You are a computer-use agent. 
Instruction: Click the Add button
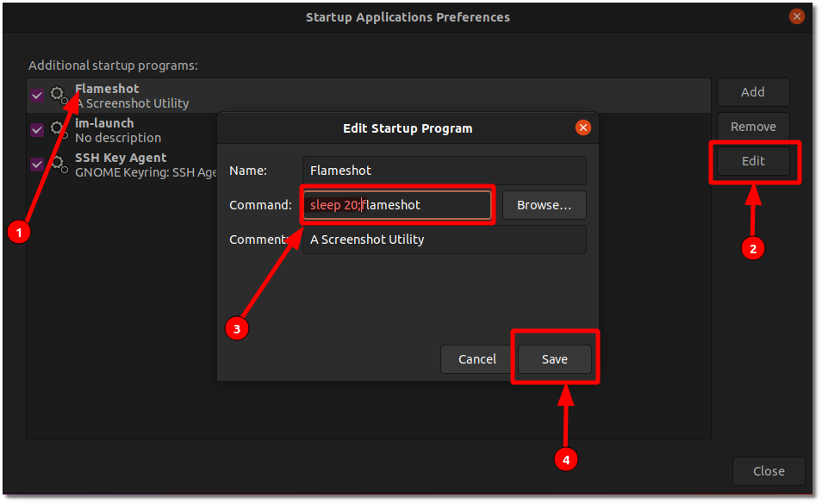point(753,92)
